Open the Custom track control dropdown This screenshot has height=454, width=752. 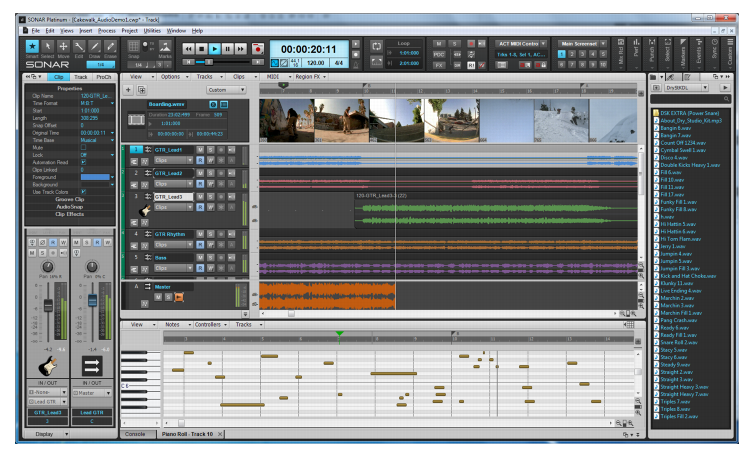(226, 90)
